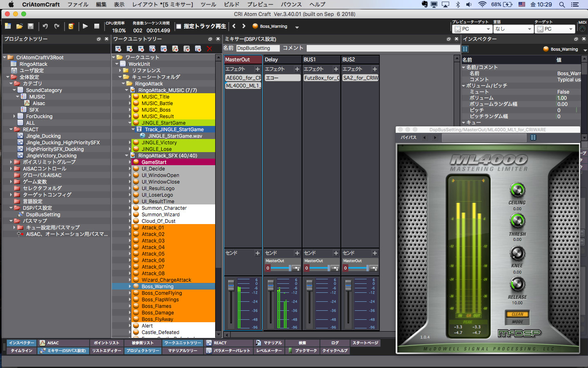This screenshot has width=588, height=368.
Task: Open the エコー effect on Delay bus
Action: pos(283,78)
